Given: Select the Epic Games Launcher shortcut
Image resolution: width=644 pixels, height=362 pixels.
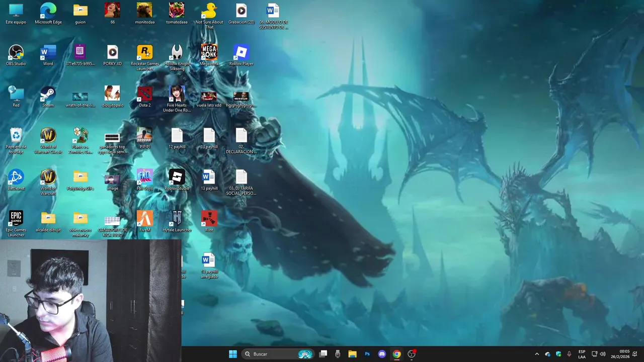Looking at the screenshot, I should (16, 224).
